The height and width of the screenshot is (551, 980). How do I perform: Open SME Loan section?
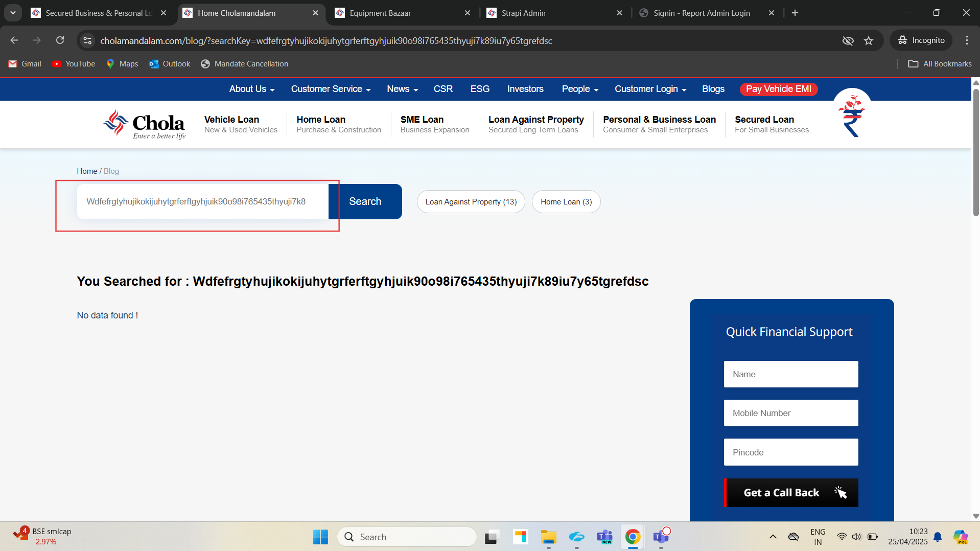tap(435, 124)
